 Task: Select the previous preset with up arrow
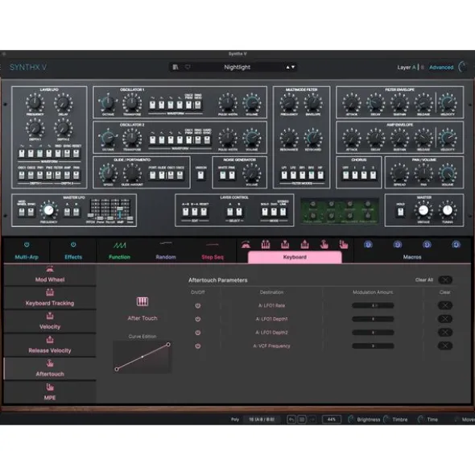[287, 67]
